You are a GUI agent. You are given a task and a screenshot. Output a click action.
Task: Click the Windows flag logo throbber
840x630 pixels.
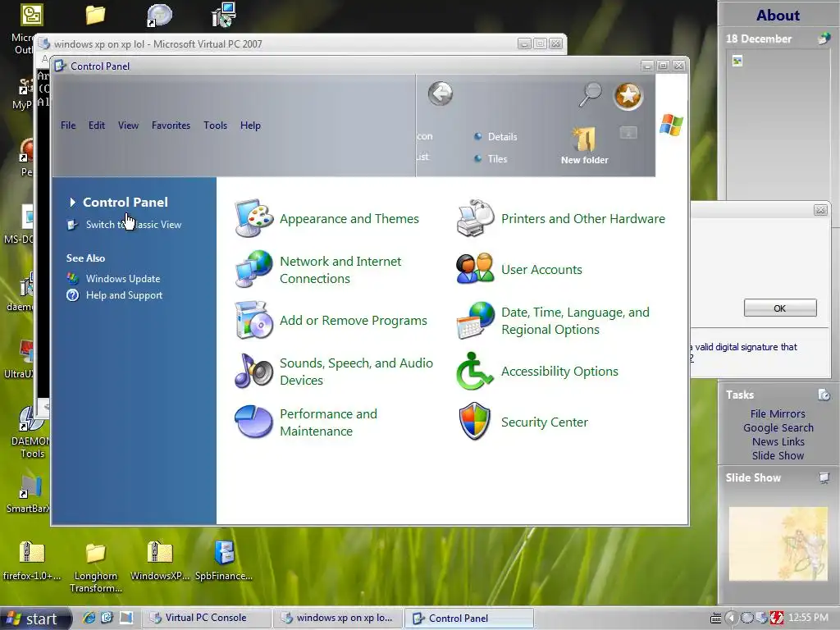click(671, 125)
